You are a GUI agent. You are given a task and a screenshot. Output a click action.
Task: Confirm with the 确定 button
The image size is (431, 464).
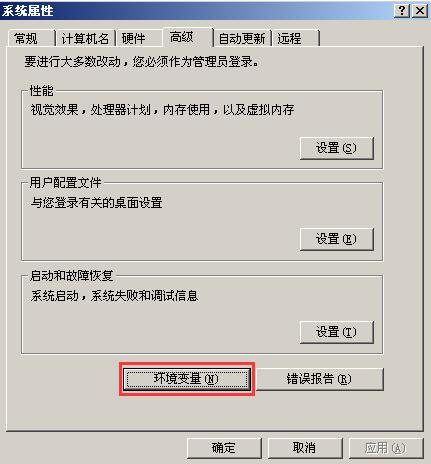coord(224,448)
